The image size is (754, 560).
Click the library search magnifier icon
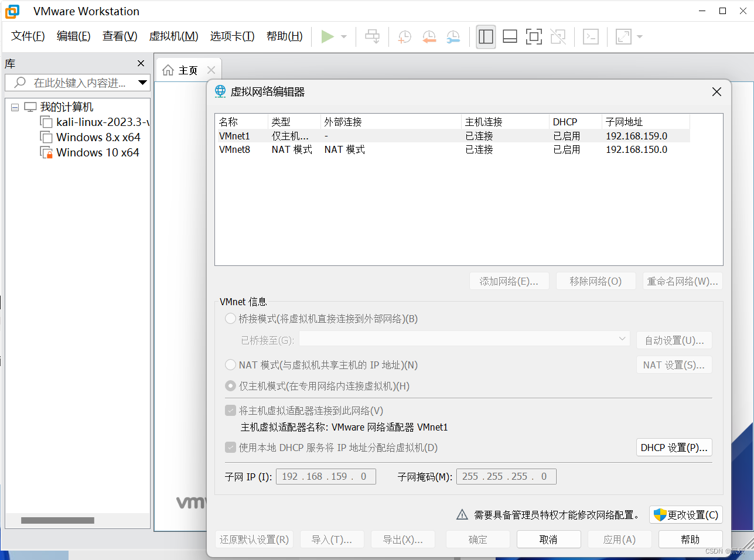click(20, 83)
